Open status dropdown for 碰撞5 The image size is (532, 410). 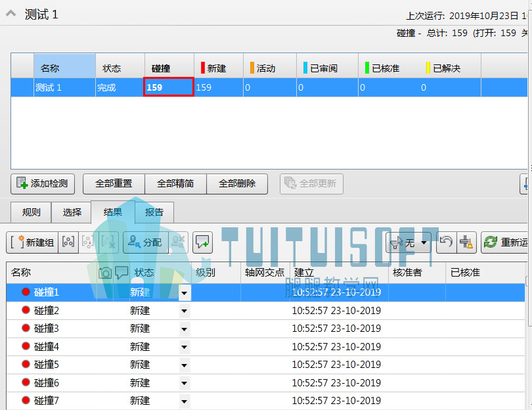point(185,365)
